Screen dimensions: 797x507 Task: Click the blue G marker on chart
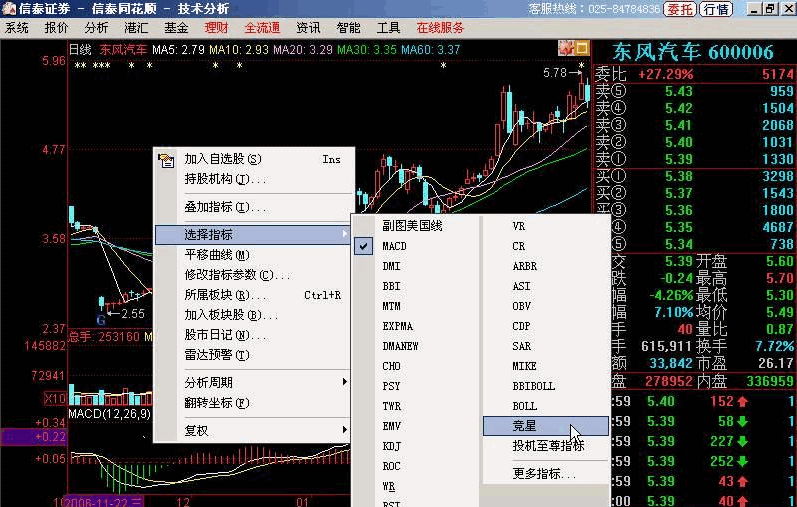(x=101, y=320)
